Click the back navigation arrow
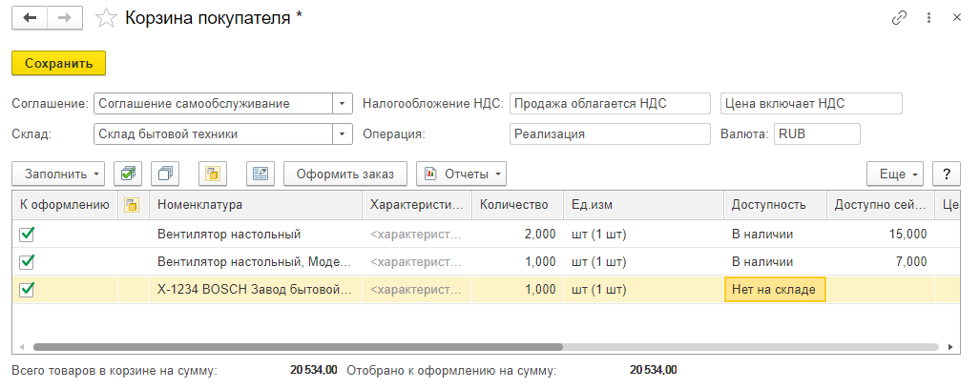980x389 pixels. [x=30, y=18]
